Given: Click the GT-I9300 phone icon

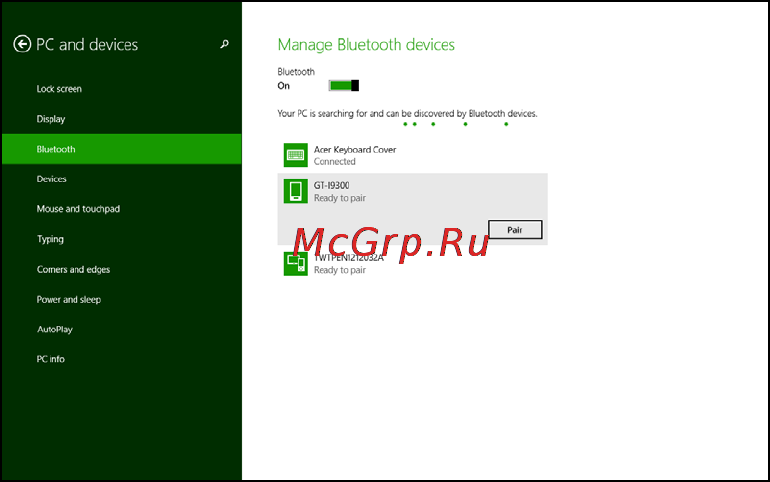Looking at the screenshot, I should click(296, 191).
